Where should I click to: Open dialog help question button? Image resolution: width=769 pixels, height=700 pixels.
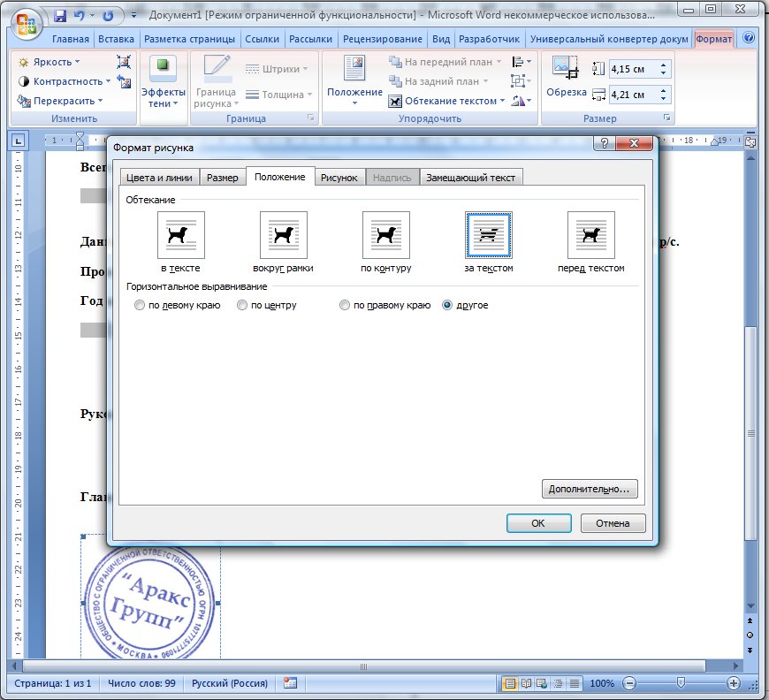604,143
